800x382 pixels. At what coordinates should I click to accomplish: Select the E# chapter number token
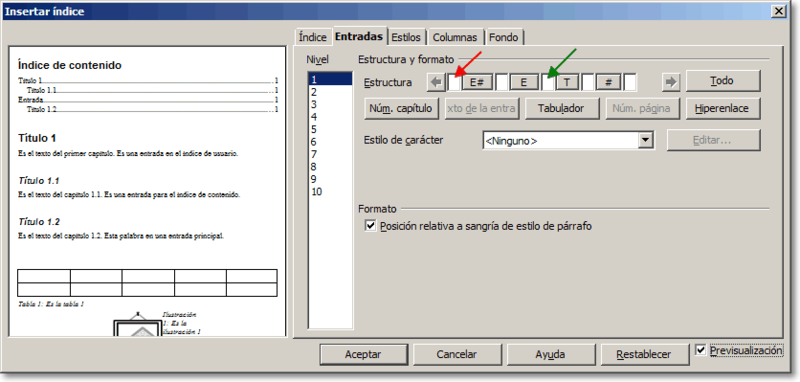[477, 82]
